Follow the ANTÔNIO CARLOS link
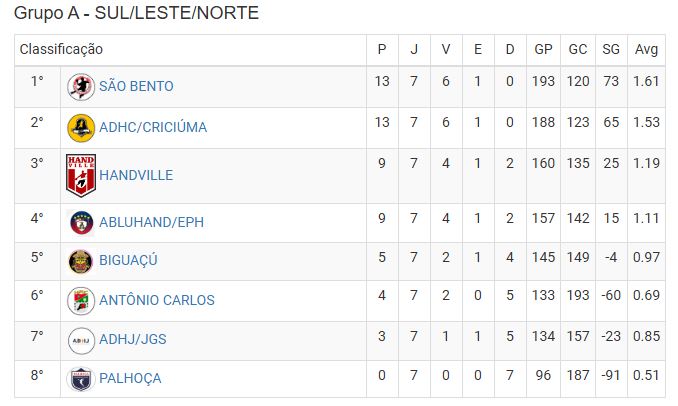Image resolution: width=678 pixels, height=406 pixels. tap(157, 300)
